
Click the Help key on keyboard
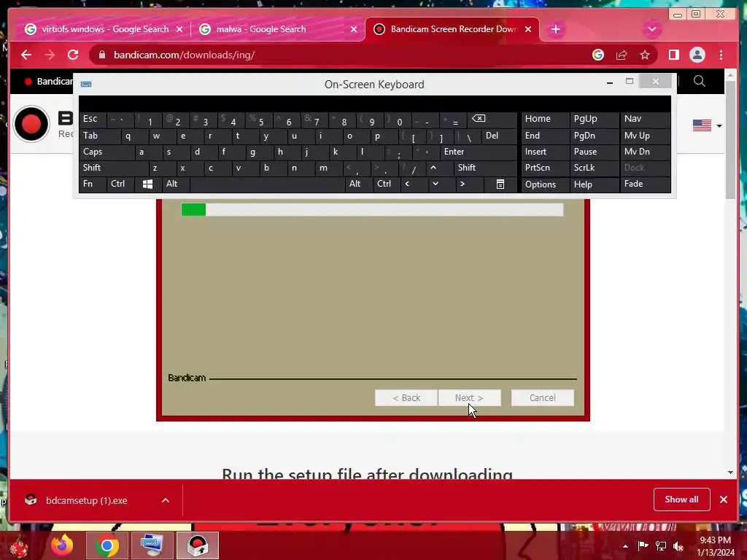(x=594, y=184)
